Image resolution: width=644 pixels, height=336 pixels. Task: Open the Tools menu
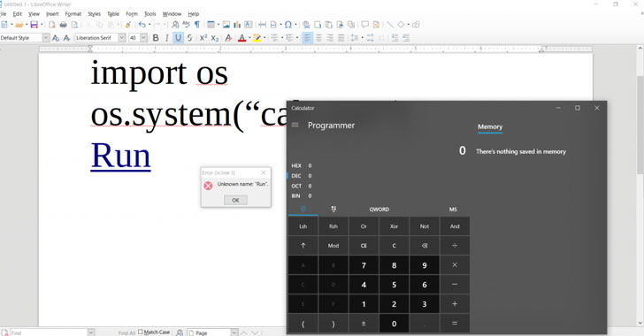click(149, 13)
